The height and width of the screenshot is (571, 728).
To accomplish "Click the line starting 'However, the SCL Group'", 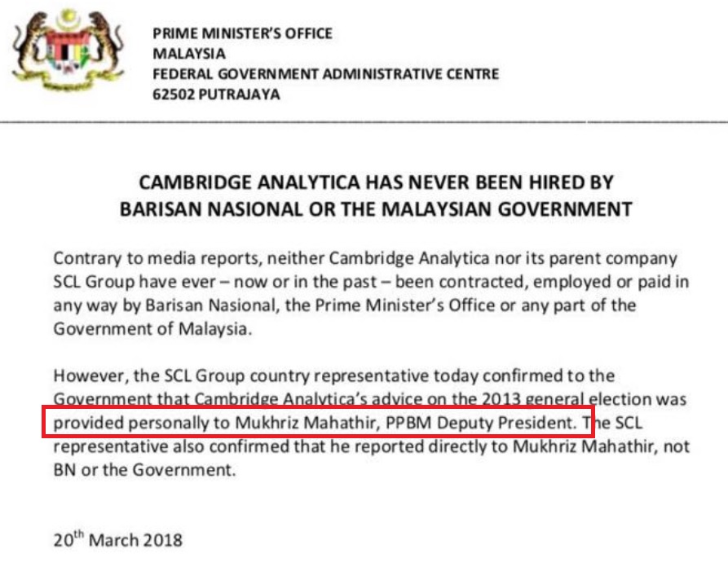I will 334,376.
